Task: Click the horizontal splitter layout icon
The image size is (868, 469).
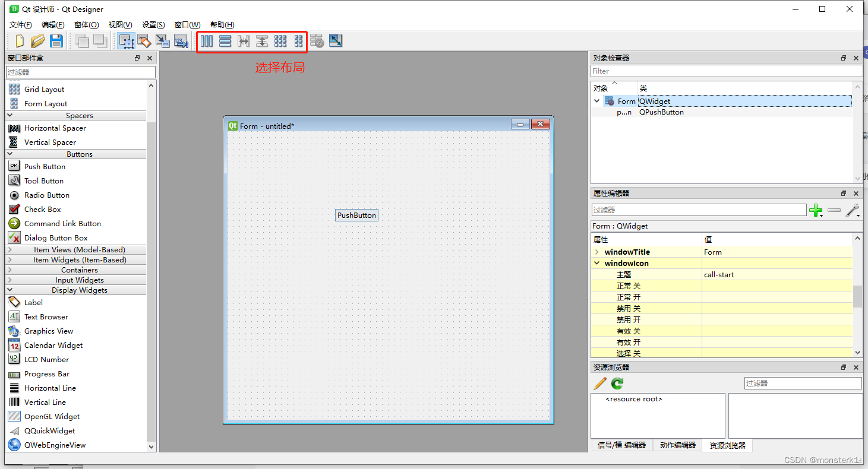Action: (243, 41)
